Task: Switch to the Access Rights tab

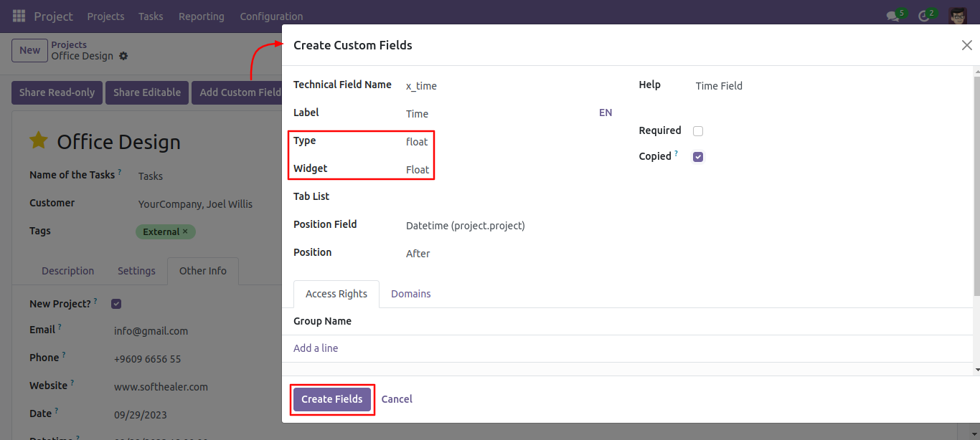Action: coord(336,294)
